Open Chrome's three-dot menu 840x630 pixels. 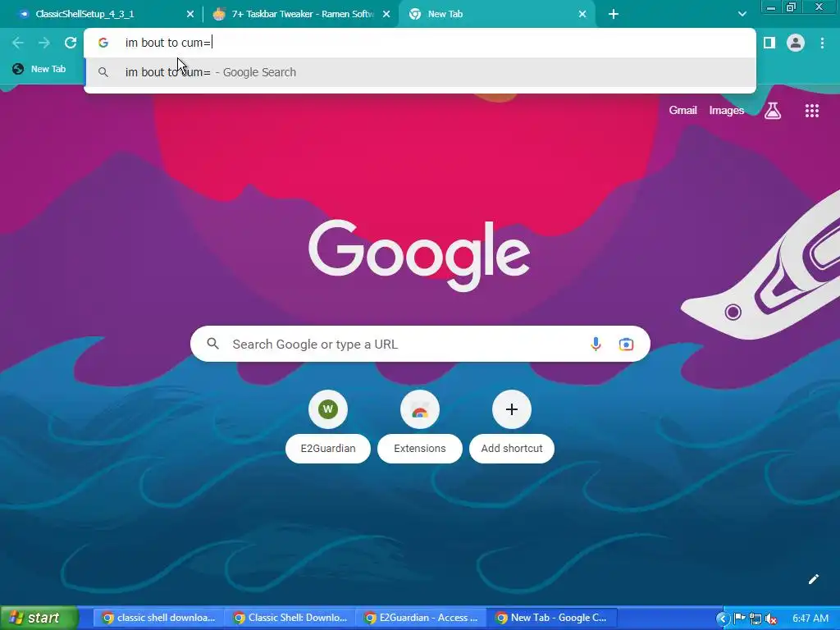(822, 43)
